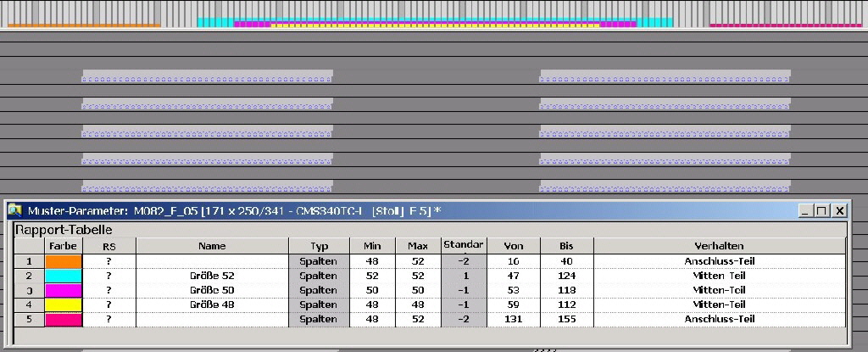Click the RS '?' cell in row 4
Viewport: 868px width, 352px height.
(108, 305)
